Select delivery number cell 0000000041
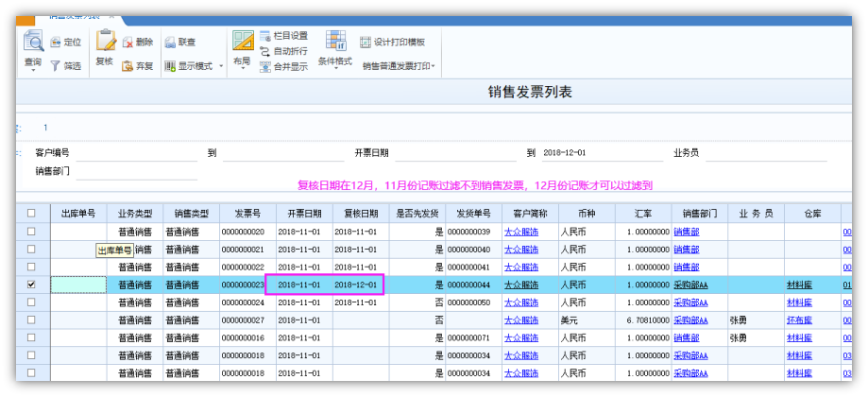The height and width of the screenshot is (397, 868). click(474, 267)
